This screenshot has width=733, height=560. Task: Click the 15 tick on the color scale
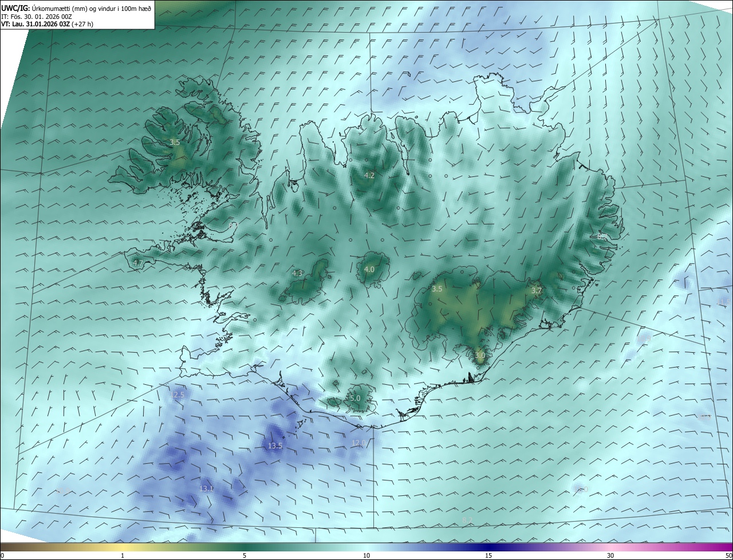[x=488, y=555]
